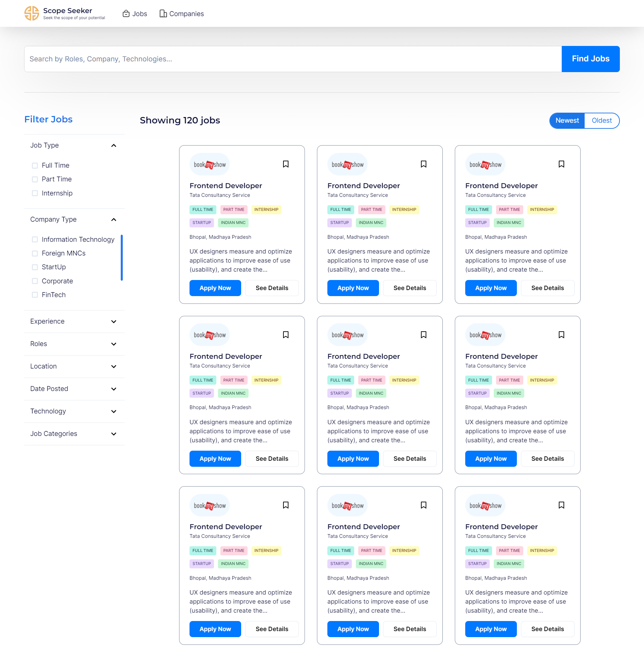Bookmark the first job card in the top row
This screenshot has width=644, height=672.
pyautogui.click(x=286, y=164)
